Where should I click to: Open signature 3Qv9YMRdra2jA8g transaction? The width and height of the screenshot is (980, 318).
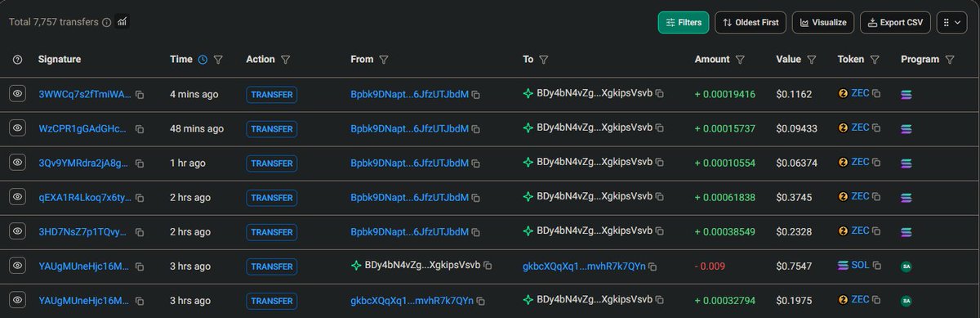tap(84, 163)
